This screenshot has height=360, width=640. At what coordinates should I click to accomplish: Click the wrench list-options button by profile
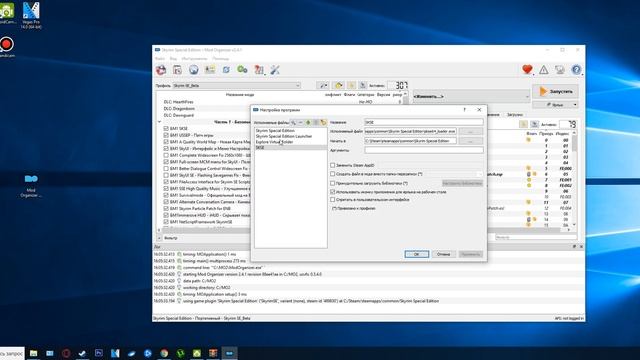[x=323, y=85]
